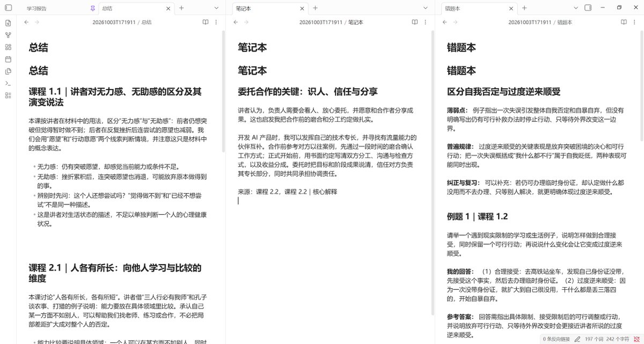Screen dimensions: 644x344
Task: Click bullet starting 无力感：仍有突破愿望
Action: tap(111, 166)
